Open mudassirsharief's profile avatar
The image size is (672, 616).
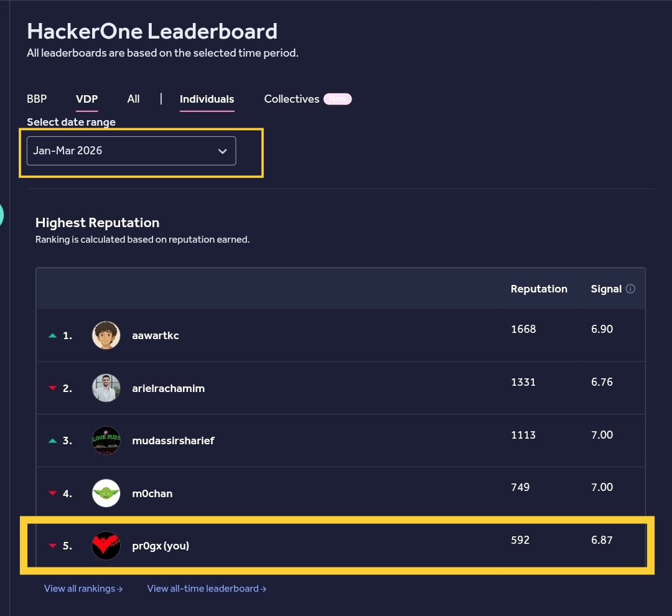click(x=106, y=441)
